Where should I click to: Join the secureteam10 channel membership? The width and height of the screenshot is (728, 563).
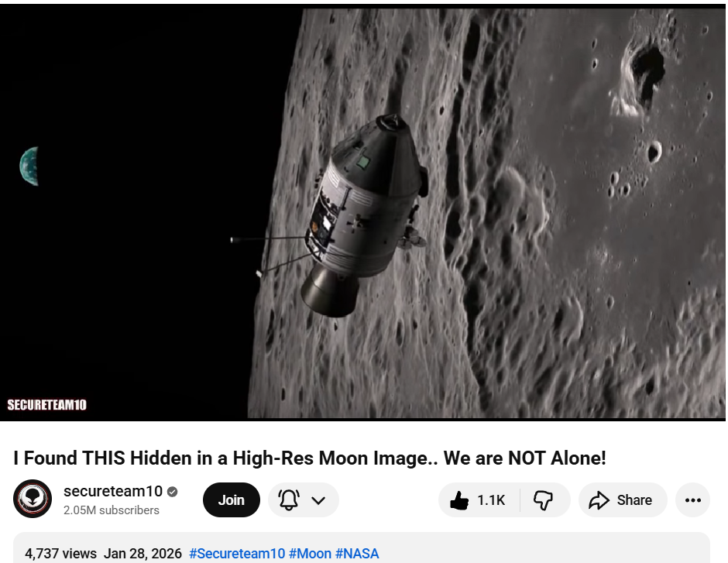click(x=232, y=499)
